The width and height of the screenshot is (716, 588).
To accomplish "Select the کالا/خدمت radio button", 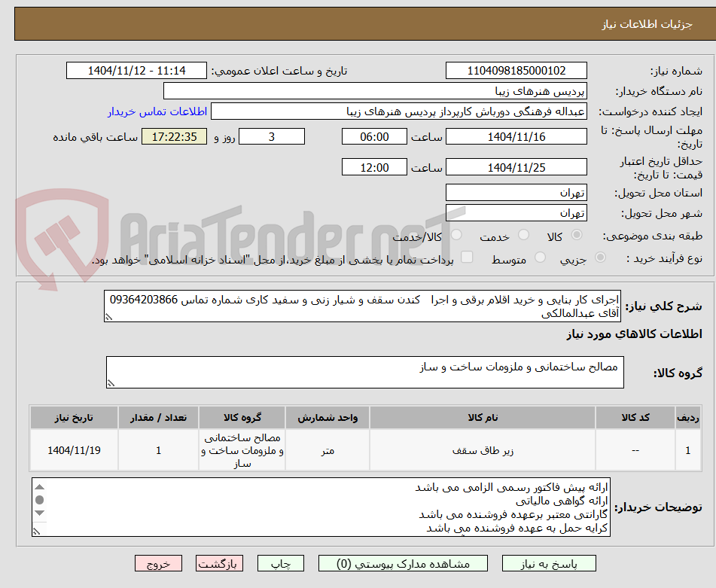I will 456,235.
